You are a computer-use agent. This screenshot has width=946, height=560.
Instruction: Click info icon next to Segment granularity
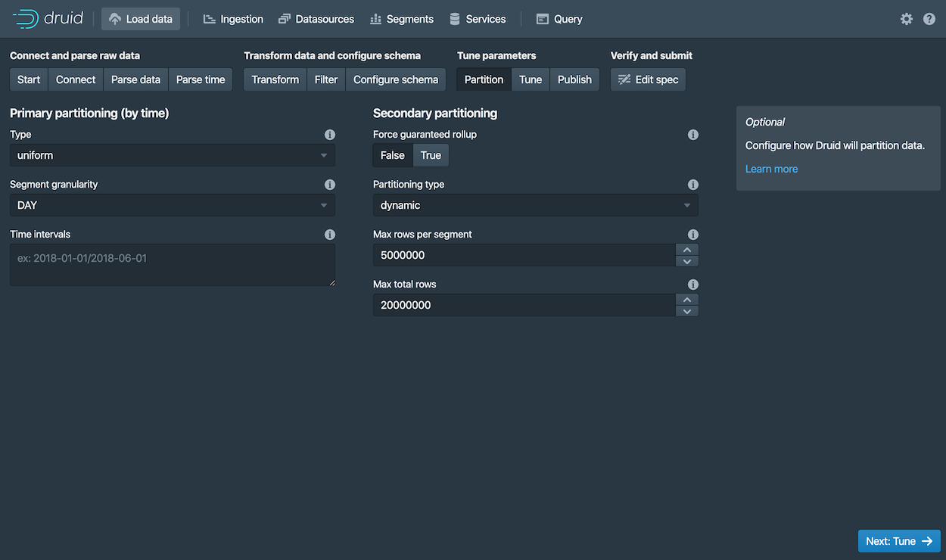coord(330,185)
